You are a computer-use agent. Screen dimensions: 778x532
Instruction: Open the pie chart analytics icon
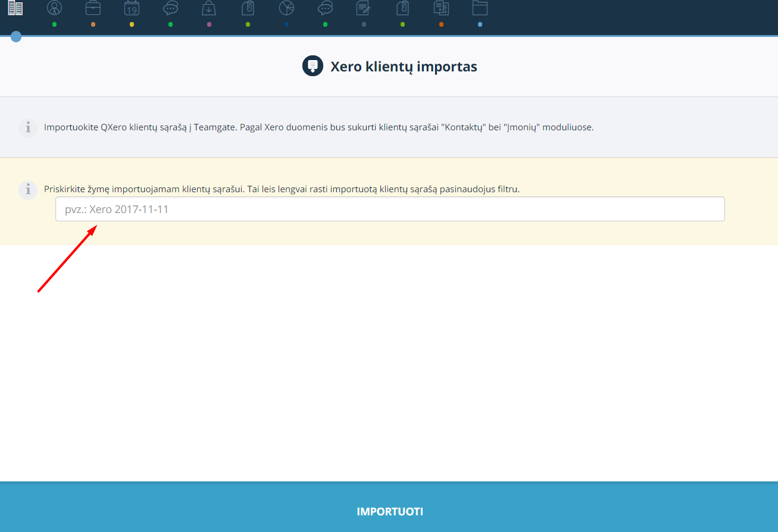(x=286, y=8)
